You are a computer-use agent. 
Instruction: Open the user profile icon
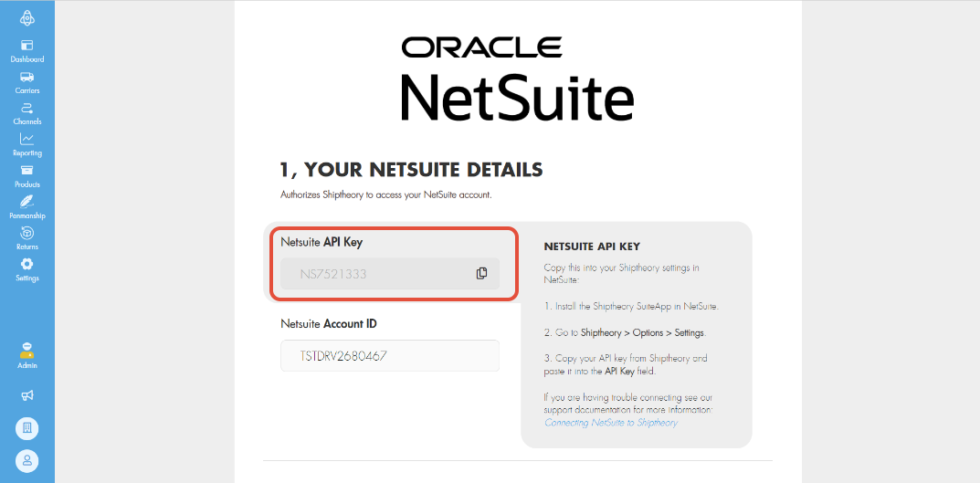coord(27,460)
